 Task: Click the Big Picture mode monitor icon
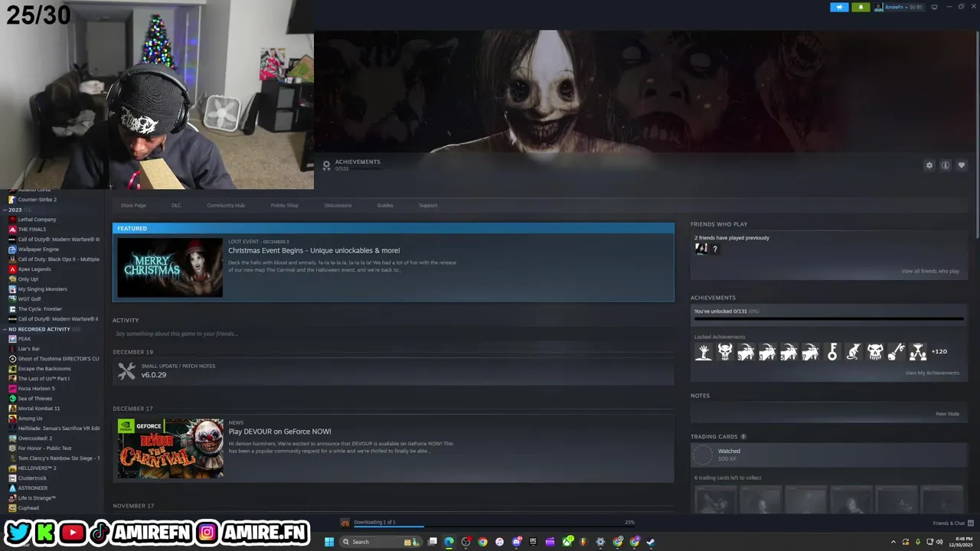[x=934, y=7]
